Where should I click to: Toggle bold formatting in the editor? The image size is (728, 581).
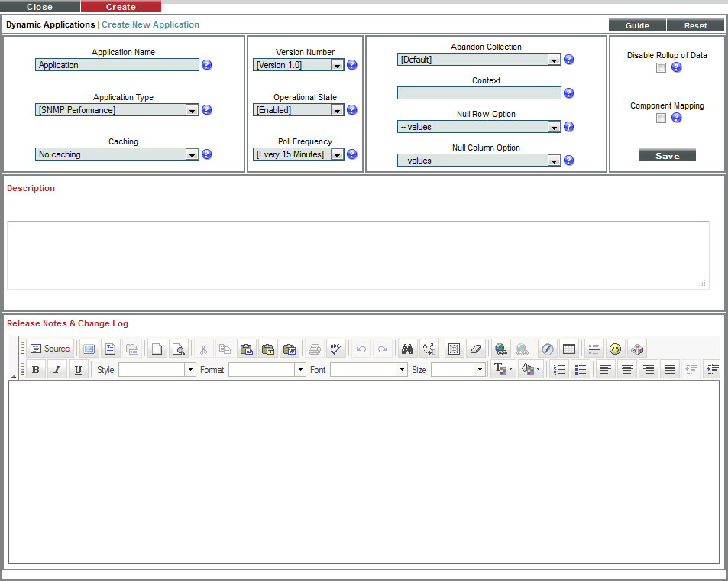coord(35,370)
